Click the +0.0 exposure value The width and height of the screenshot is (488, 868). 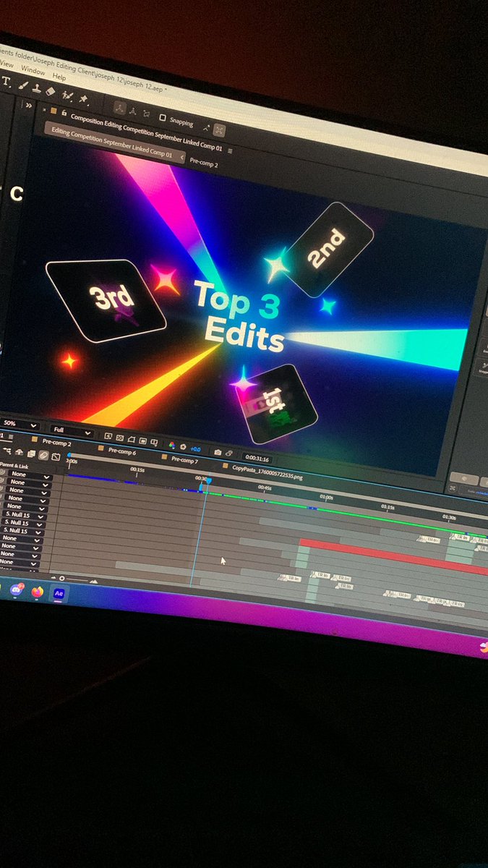(x=195, y=449)
